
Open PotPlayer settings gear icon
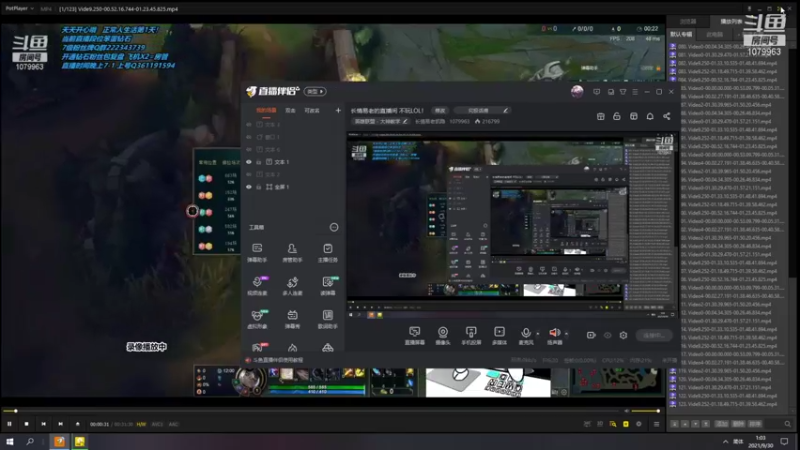click(x=639, y=424)
